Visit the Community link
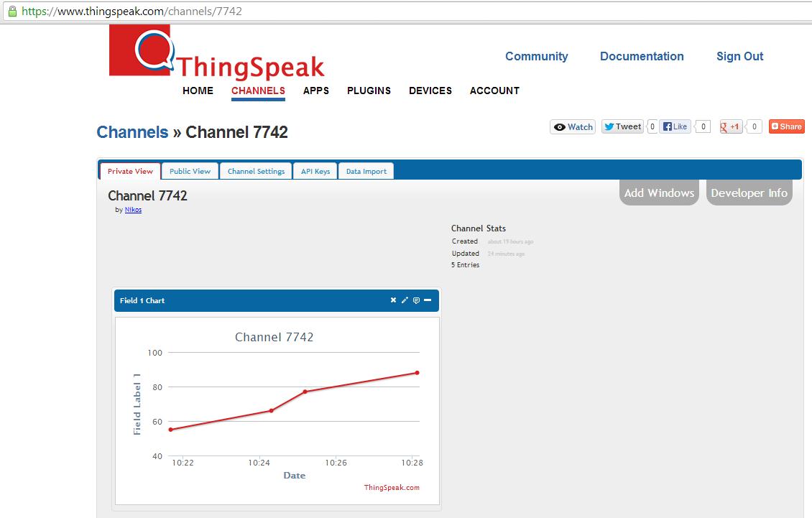 tap(537, 57)
